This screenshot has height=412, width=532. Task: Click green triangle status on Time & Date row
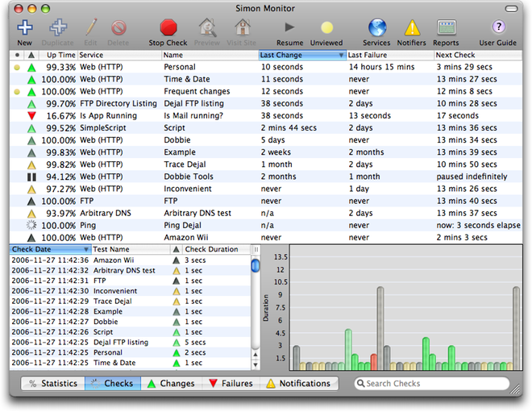pyautogui.click(x=31, y=80)
